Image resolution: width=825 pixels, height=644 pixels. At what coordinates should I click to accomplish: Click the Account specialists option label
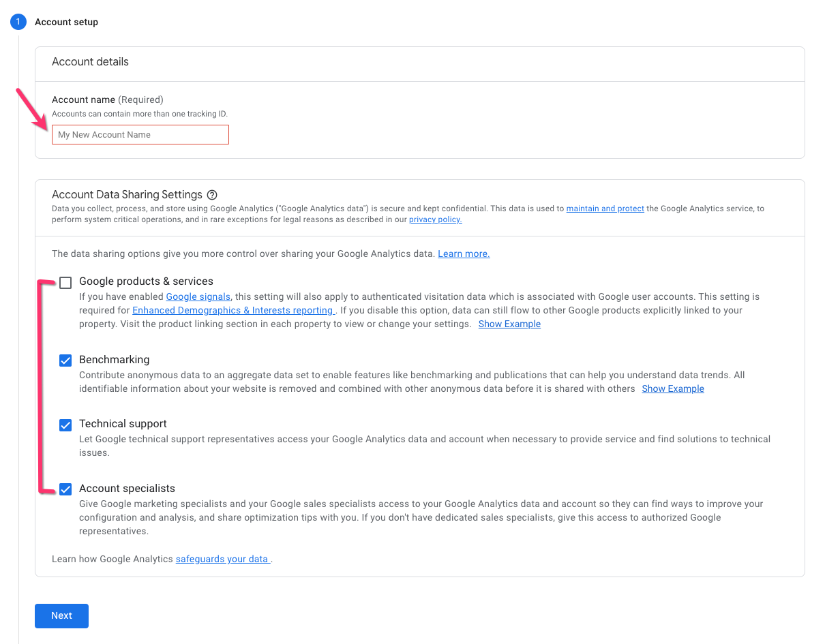coord(127,488)
